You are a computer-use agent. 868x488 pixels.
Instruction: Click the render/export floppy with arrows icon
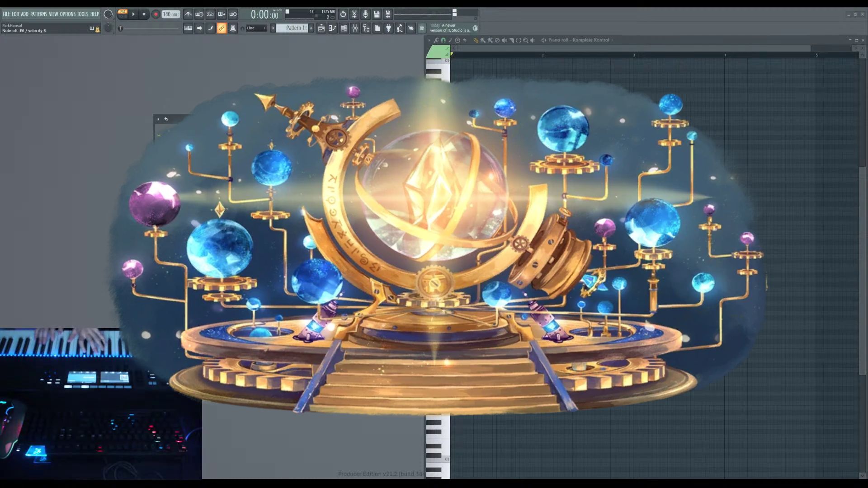tap(387, 14)
